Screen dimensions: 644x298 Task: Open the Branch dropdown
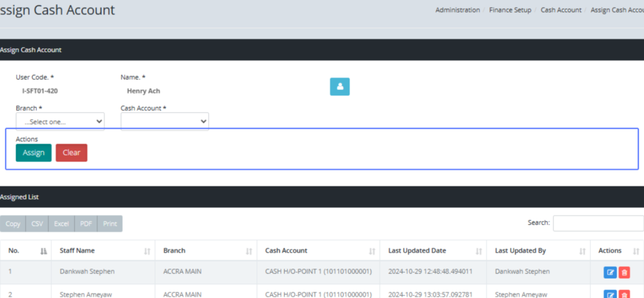tap(60, 122)
